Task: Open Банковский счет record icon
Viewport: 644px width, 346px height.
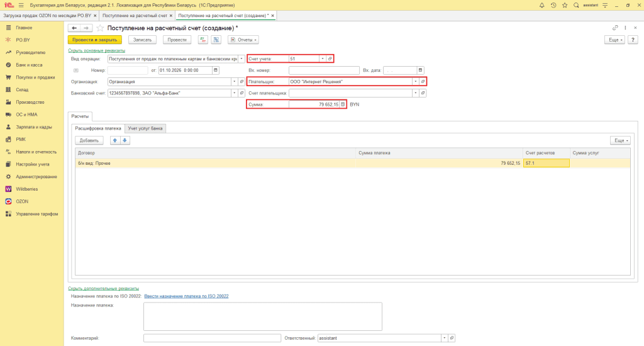Action: tap(241, 93)
